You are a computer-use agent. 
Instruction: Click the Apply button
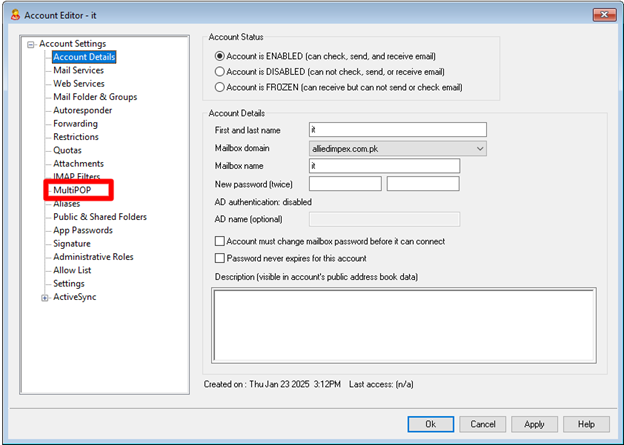pyautogui.click(x=534, y=424)
